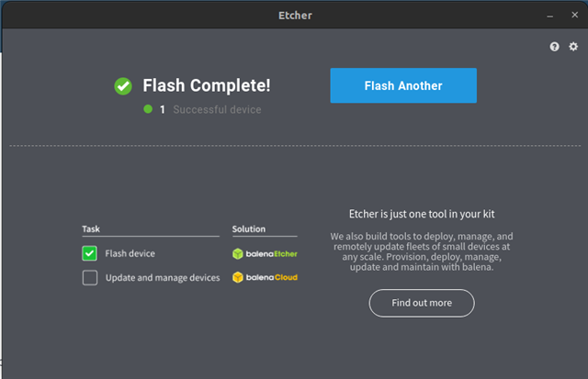Click the Etcher title bar text
The height and width of the screenshot is (379, 588).
click(294, 16)
